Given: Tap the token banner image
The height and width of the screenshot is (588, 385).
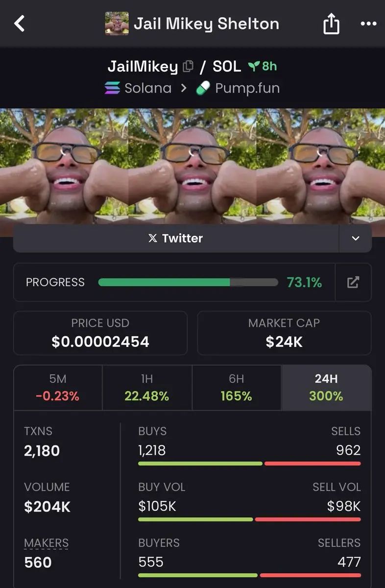Looking at the screenshot, I should (192, 166).
